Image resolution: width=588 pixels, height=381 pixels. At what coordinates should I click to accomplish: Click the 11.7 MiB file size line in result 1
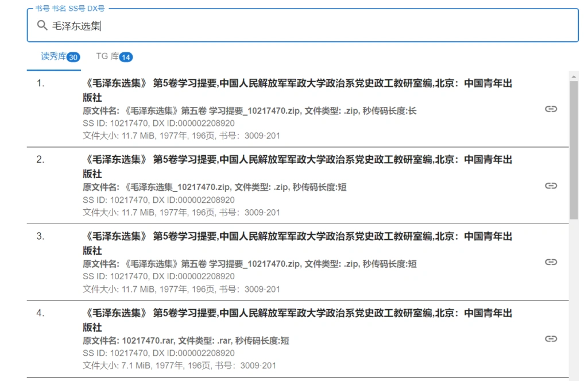click(x=181, y=136)
